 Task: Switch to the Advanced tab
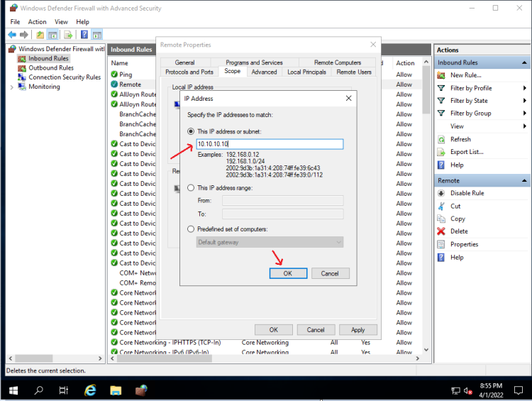tap(264, 72)
